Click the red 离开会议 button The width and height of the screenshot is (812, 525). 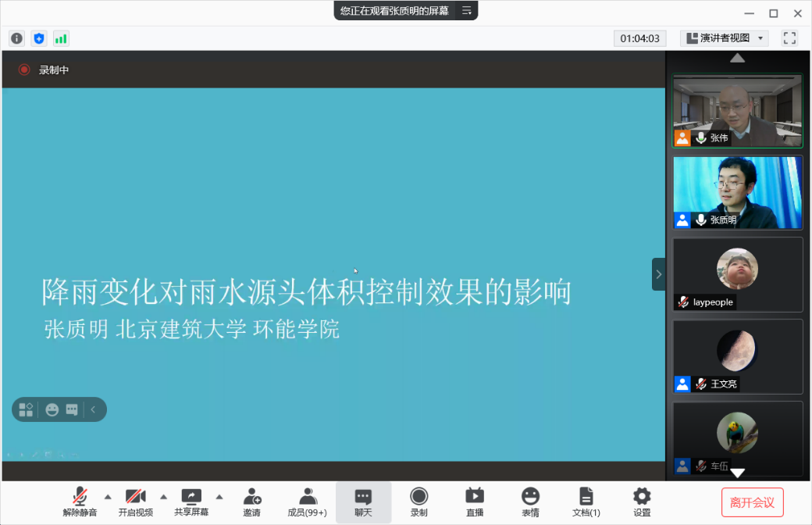coord(752,502)
